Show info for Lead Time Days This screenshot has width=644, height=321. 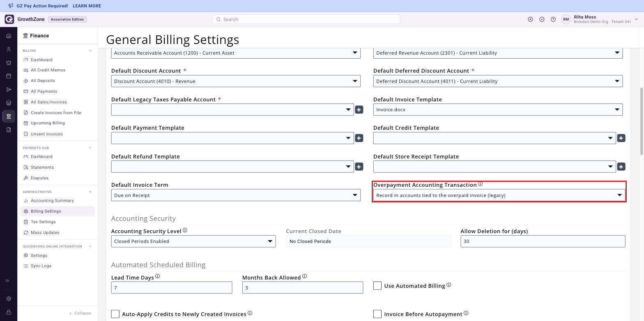tap(157, 276)
